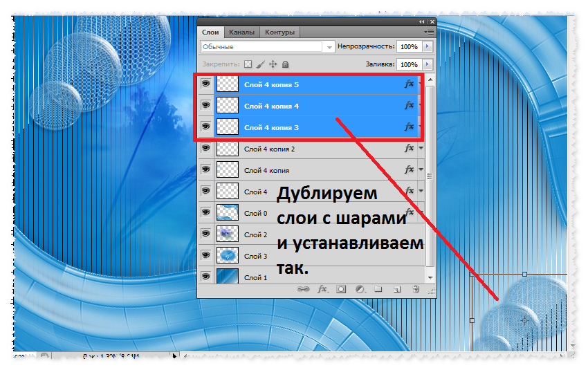Select thumbnail of Слой 2
Image resolution: width=588 pixels, height=370 pixels.
228,234
